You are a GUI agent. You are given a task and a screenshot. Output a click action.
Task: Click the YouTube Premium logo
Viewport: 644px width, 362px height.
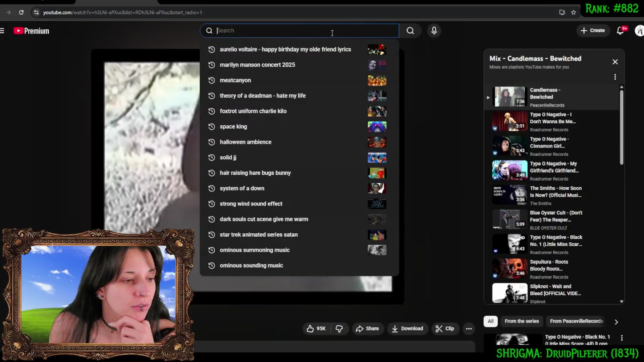31,31
